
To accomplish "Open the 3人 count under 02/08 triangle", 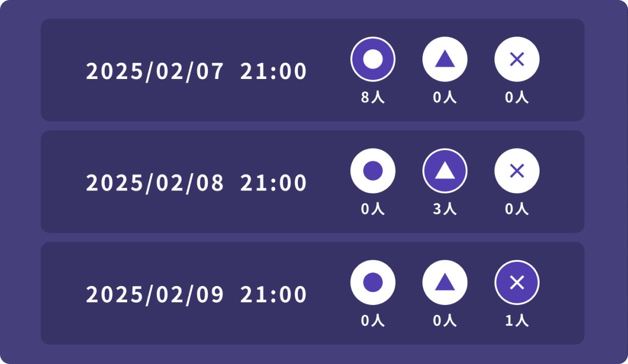I will pos(445,209).
